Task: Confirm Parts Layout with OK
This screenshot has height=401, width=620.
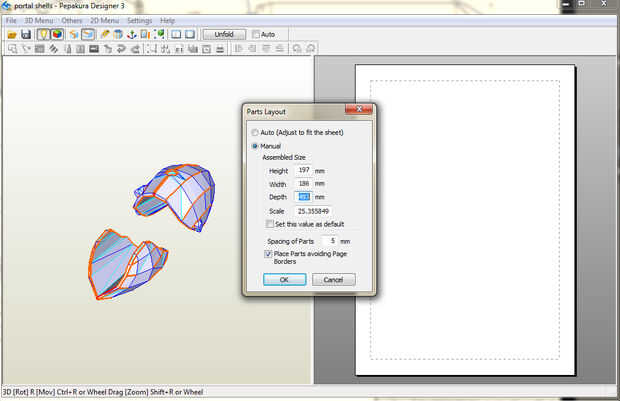Action: [284, 280]
